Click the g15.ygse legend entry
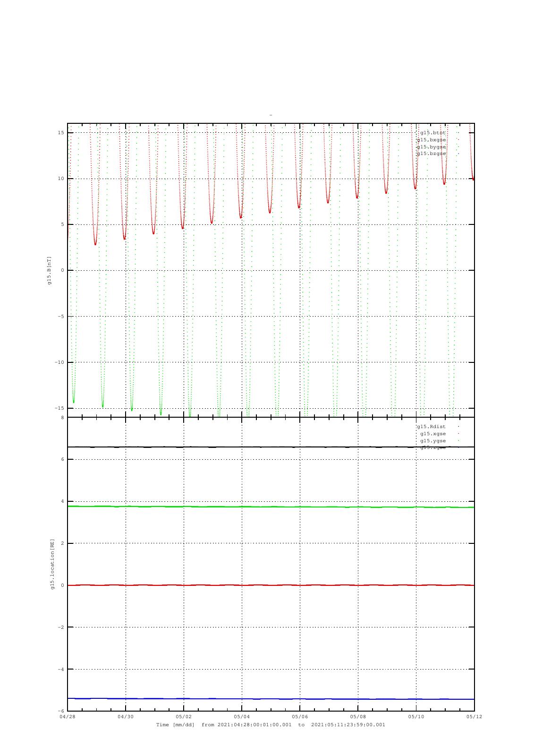The height and width of the screenshot is (756, 534). [x=433, y=441]
